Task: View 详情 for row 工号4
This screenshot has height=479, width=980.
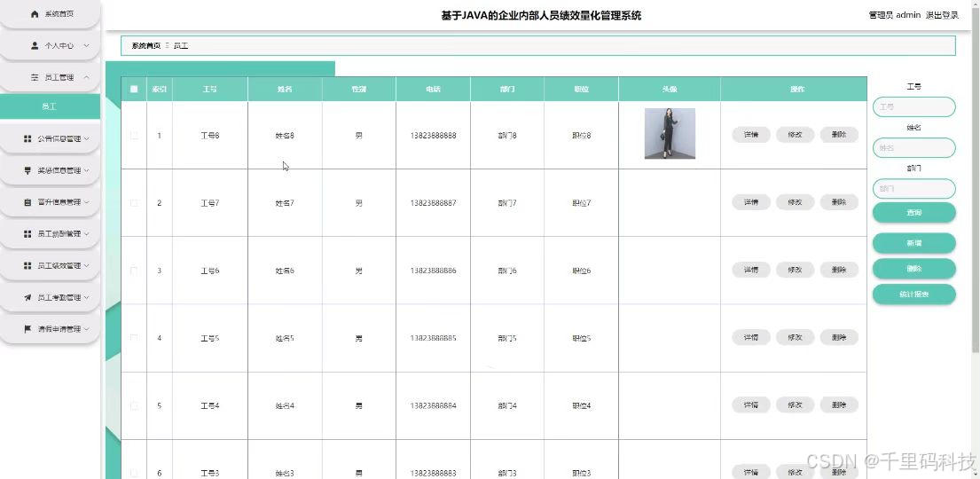Action: coord(750,404)
